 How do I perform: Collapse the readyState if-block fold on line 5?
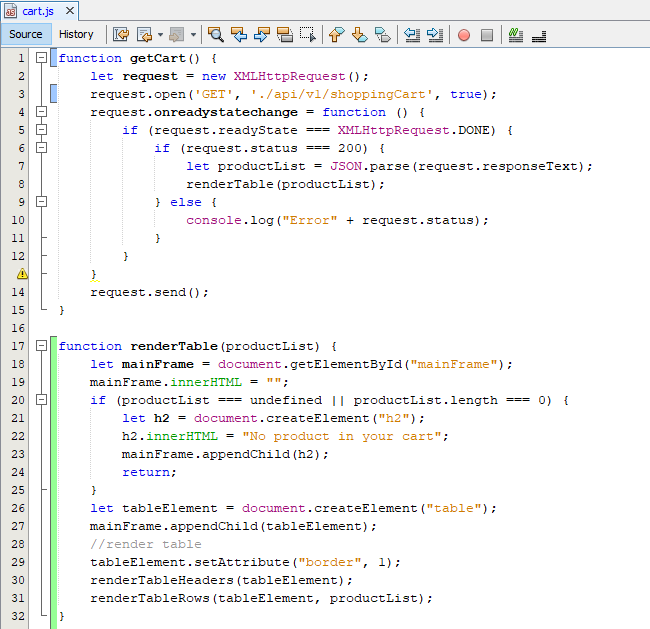(41, 130)
